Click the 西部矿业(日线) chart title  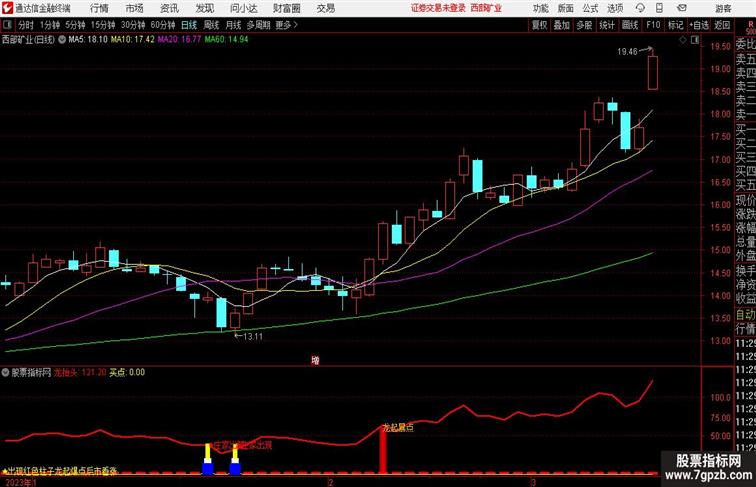click(28, 40)
